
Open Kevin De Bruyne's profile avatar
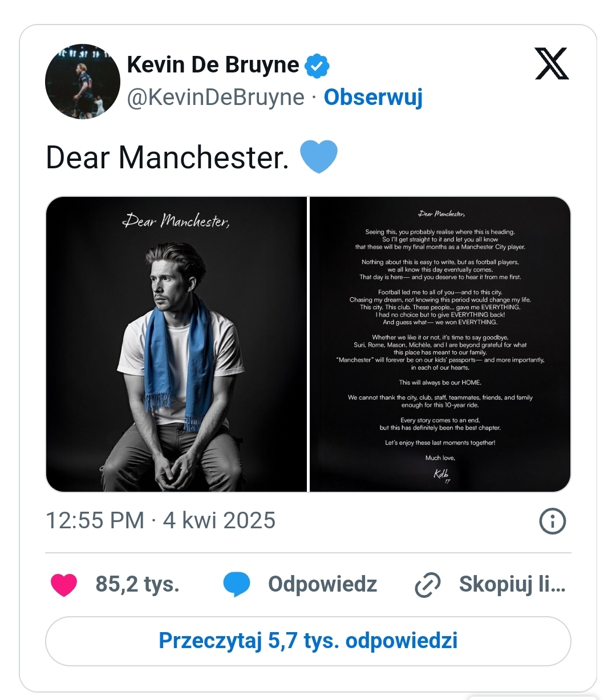(83, 82)
